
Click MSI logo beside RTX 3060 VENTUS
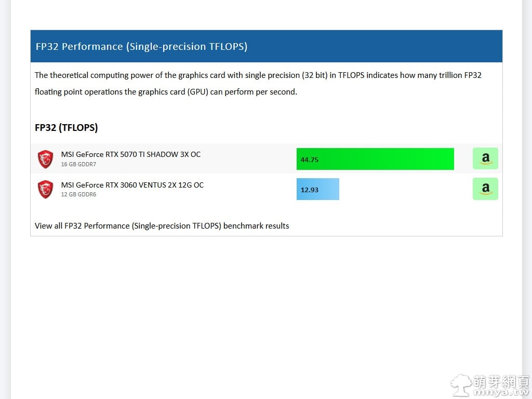pyautogui.click(x=46, y=189)
